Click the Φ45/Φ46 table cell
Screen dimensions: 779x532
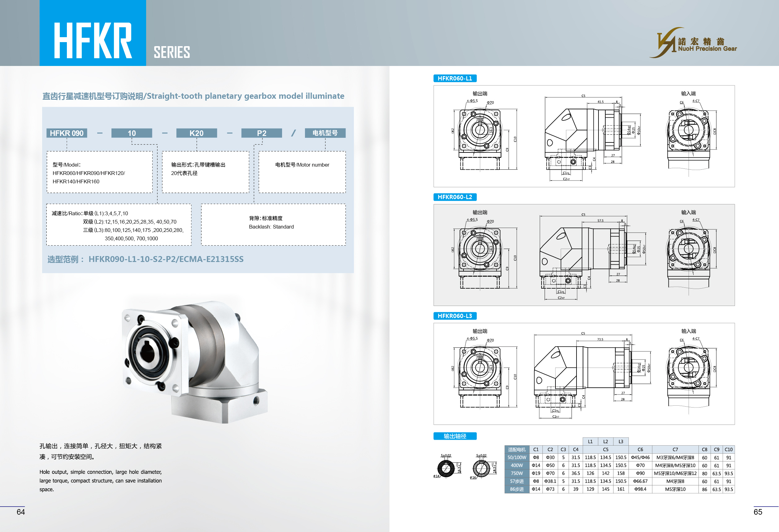pos(640,458)
